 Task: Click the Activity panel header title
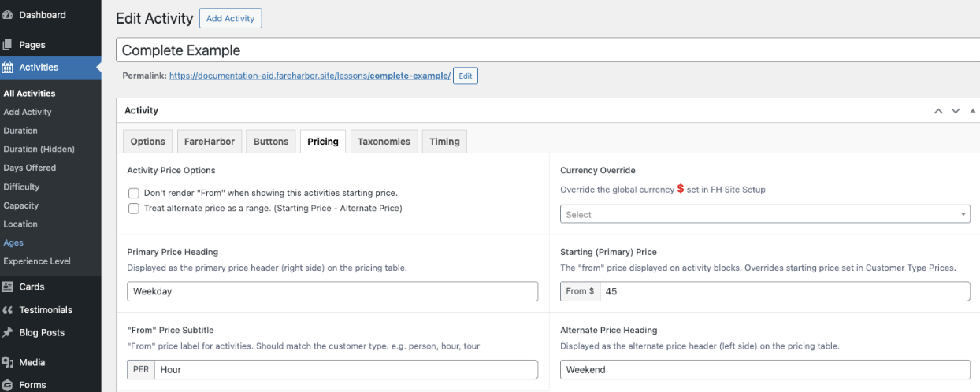pyautogui.click(x=142, y=111)
